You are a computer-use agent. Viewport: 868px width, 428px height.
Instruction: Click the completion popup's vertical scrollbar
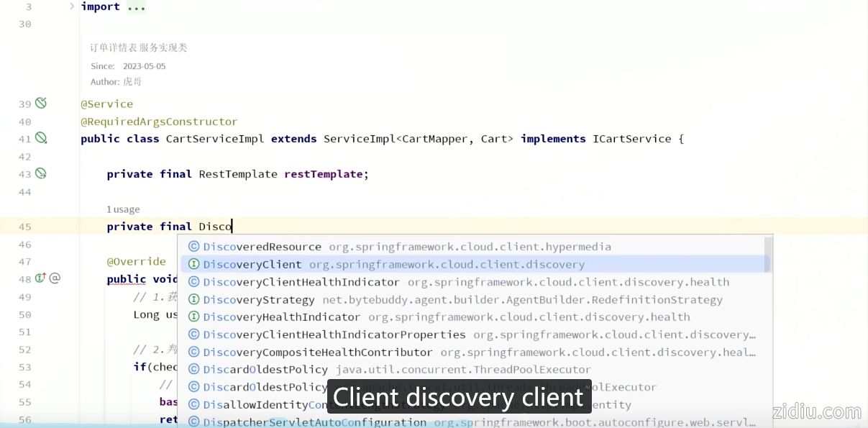(x=768, y=255)
